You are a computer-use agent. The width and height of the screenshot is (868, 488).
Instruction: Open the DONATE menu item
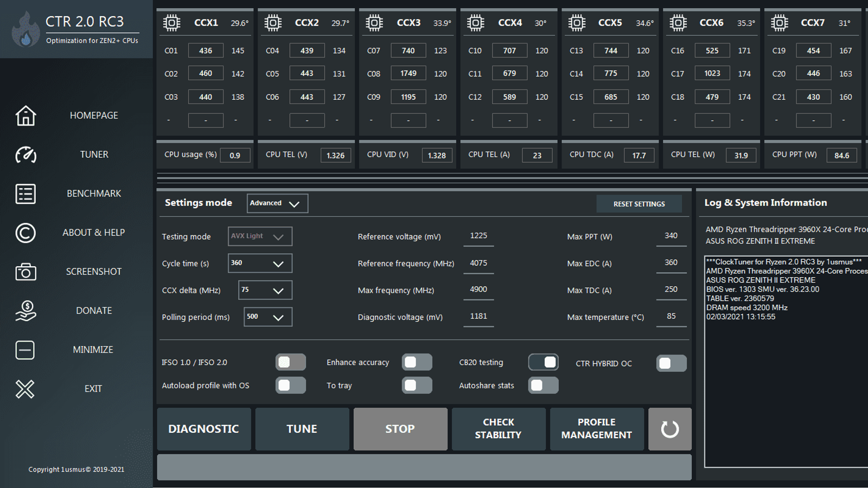click(x=94, y=311)
